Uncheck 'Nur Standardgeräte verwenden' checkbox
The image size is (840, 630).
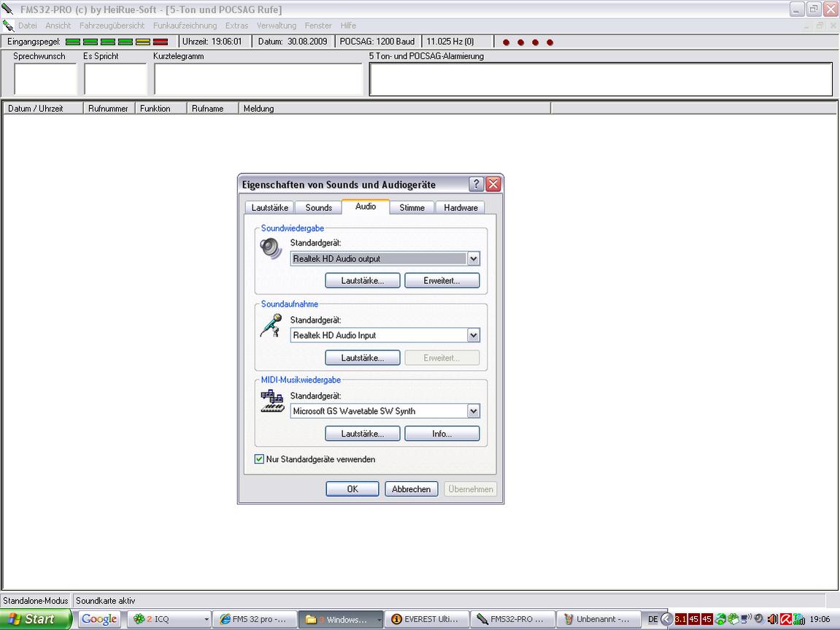(x=259, y=459)
